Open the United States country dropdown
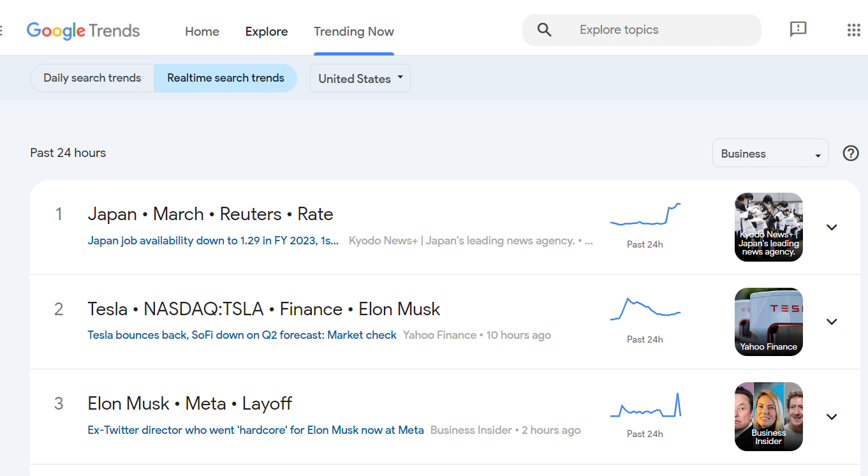 coord(360,78)
